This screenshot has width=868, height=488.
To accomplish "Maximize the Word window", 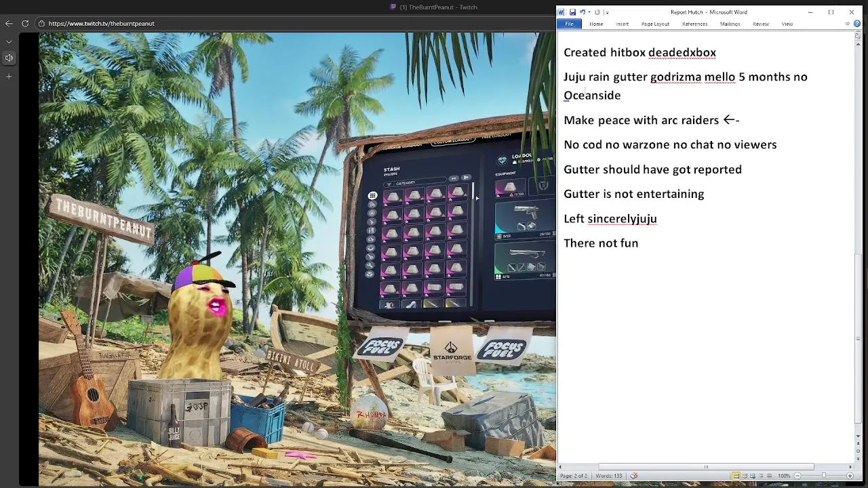I will click(x=831, y=12).
